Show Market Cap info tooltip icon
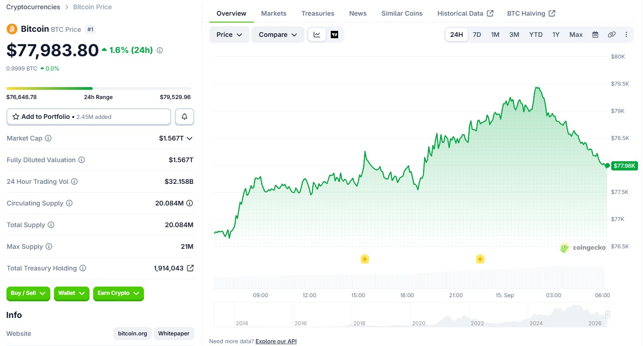 tap(48, 138)
